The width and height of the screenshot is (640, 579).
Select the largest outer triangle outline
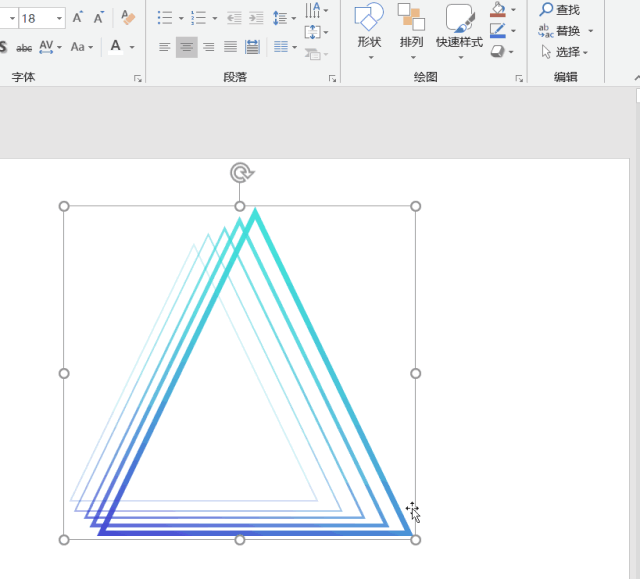335,371
